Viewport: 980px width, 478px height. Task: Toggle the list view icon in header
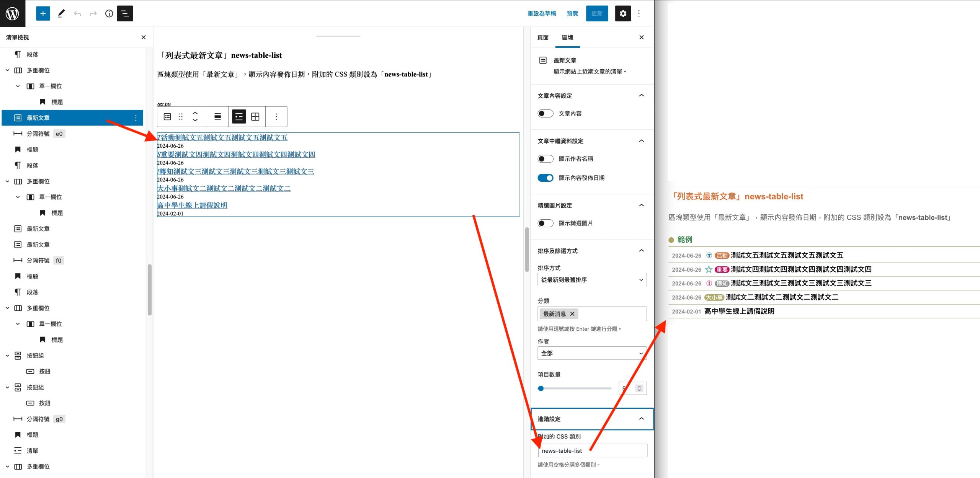click(x=125, y=13)
